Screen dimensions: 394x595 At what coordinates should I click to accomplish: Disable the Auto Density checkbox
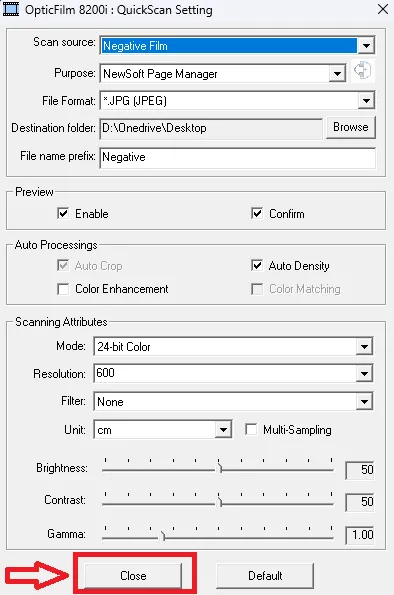click(x=257, y=265)
